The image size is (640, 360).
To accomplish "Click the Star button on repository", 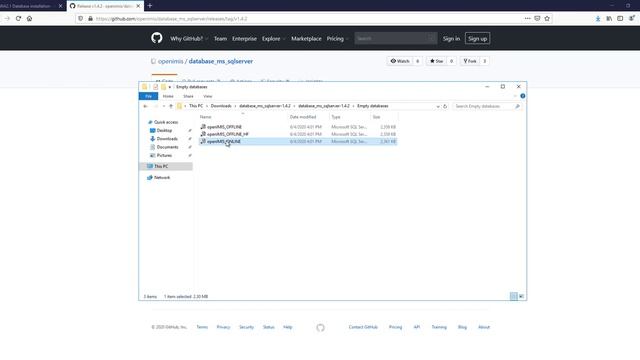I will click(436, 61).
